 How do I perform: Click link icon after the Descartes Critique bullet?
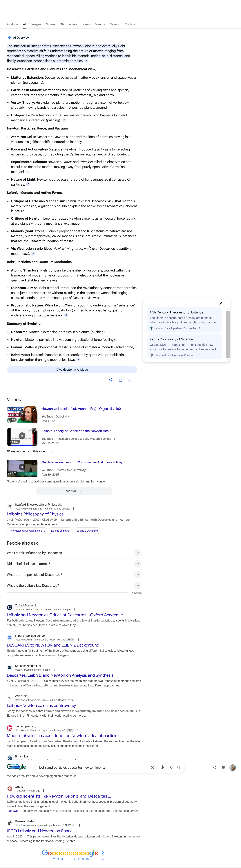[64, 120]
